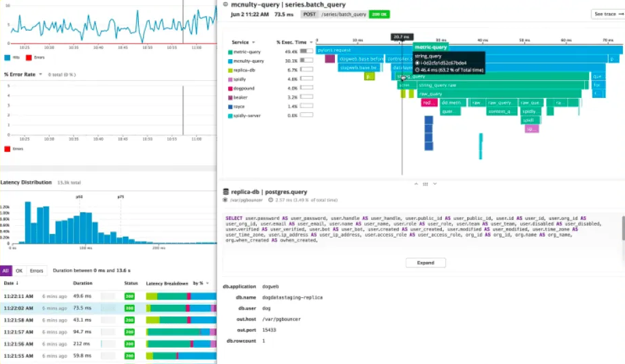
Task: Click the latency breakdown bar for 73.5 ms row
Action: point(181,308)
